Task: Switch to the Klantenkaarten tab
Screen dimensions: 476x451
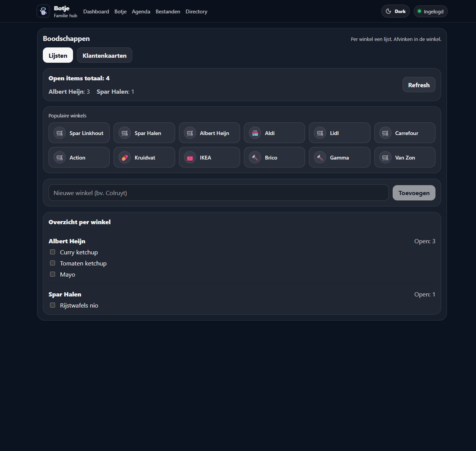Action: coord(104,55)
